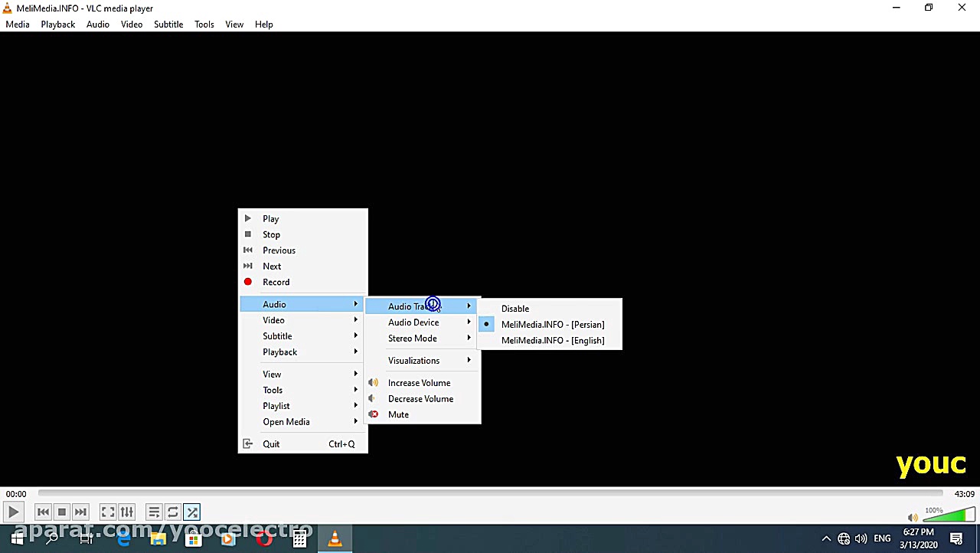Viewport: 980px width, 553px height.
Task: Open system volume from the tray speaker
Action: (x=861, y=539)
